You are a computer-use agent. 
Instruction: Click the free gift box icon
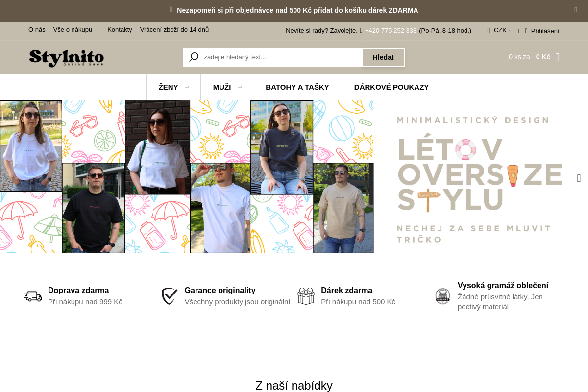click(306, 296)
